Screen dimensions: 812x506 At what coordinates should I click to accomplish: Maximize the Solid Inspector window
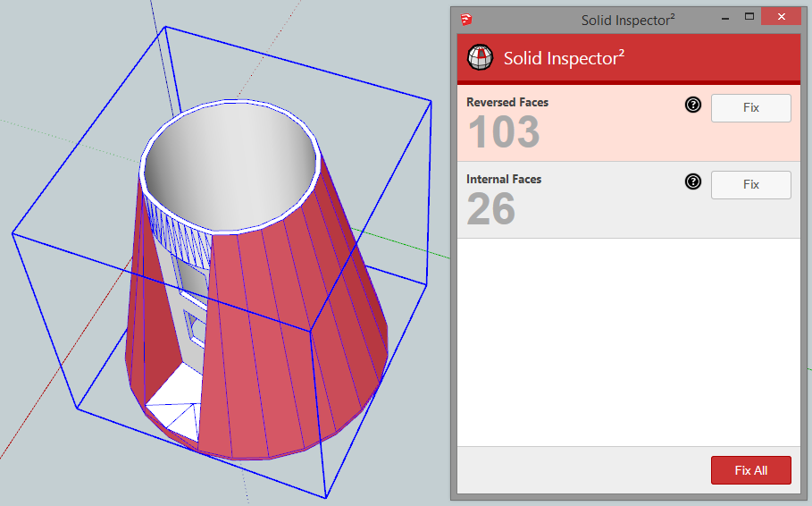(x=749, y=17)
